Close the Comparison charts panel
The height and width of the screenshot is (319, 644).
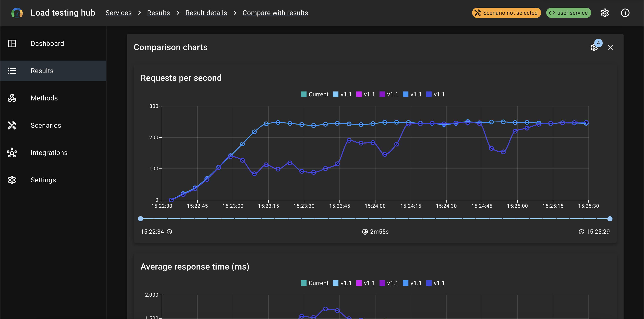tap(610, 47)
